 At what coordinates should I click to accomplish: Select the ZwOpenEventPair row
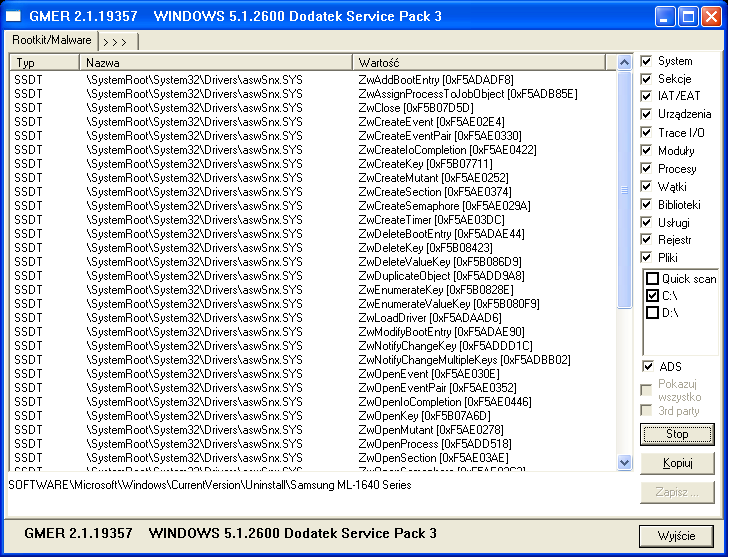313,388
